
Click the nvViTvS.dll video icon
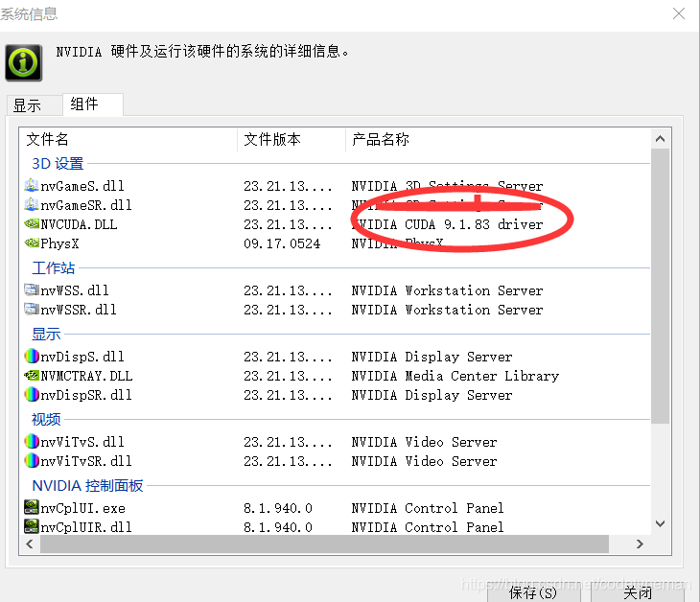(x=32, y=441)
